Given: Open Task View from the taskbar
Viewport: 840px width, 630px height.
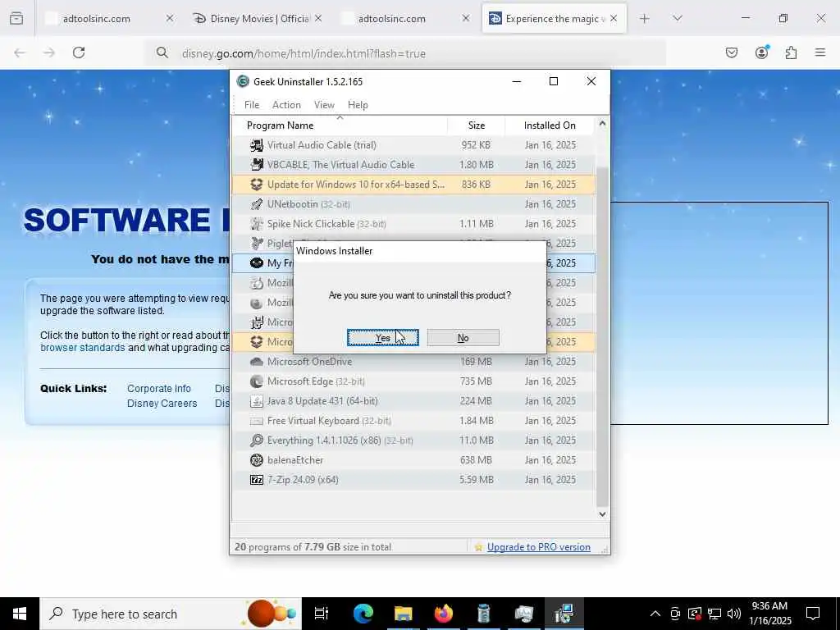Looking at the screenshot, I should tap(322, 614).
